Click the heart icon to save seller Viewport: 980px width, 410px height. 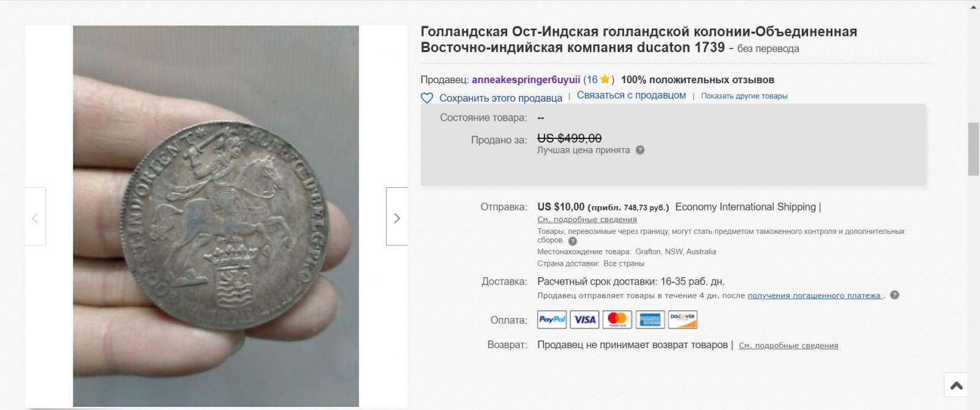(x=427, y=98)
